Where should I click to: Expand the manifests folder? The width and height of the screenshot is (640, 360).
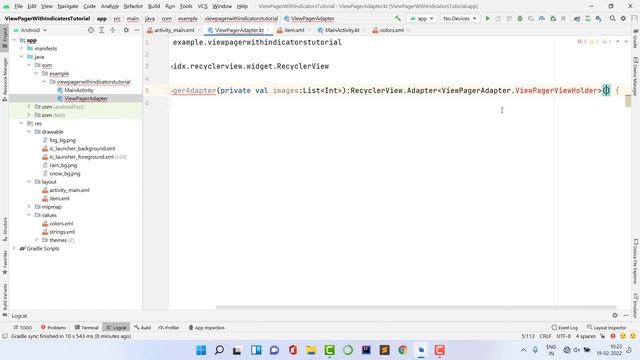[22, 48]
